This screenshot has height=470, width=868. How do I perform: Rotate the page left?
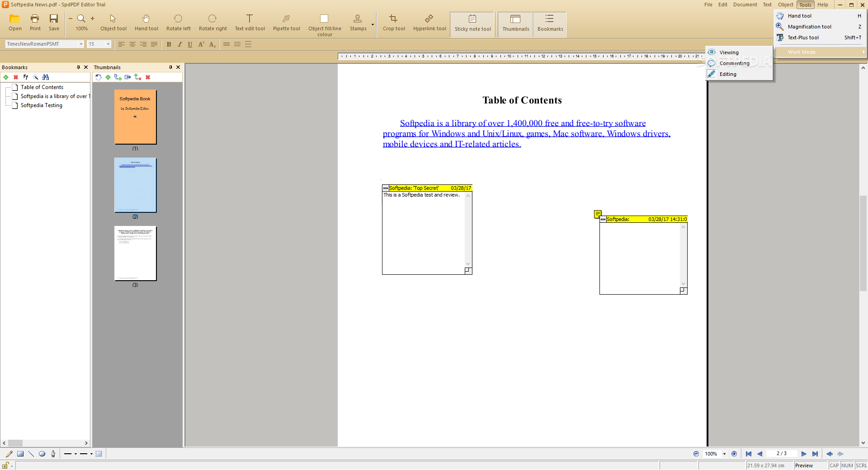pos(178,23)
